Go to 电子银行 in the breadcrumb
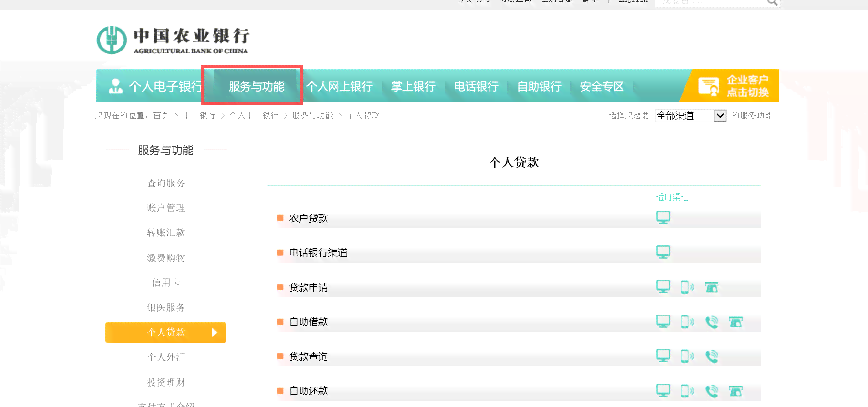Image resolution: width=868 pixels, height=407 pixels. point(199,115)
